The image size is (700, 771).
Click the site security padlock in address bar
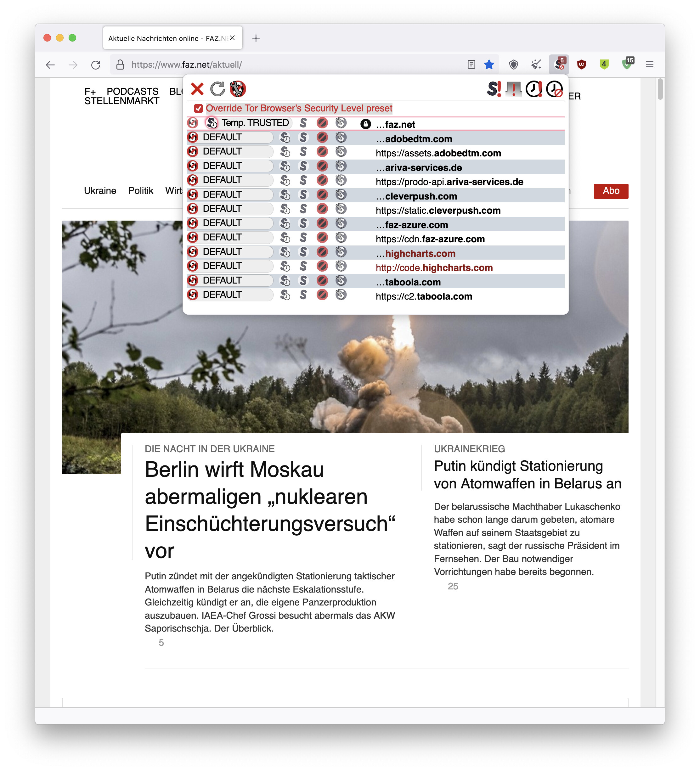(x=120, y=65)
